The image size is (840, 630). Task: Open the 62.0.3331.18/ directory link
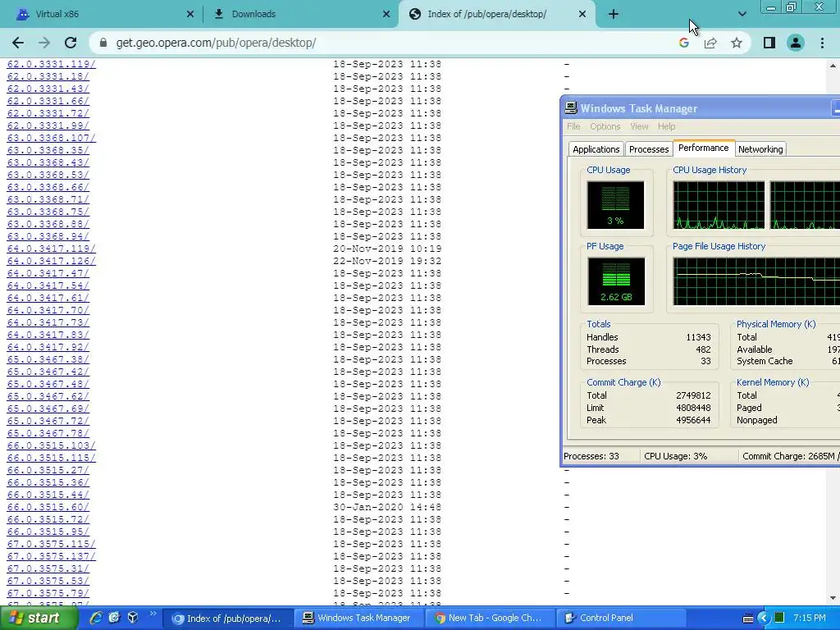(48, 76)
